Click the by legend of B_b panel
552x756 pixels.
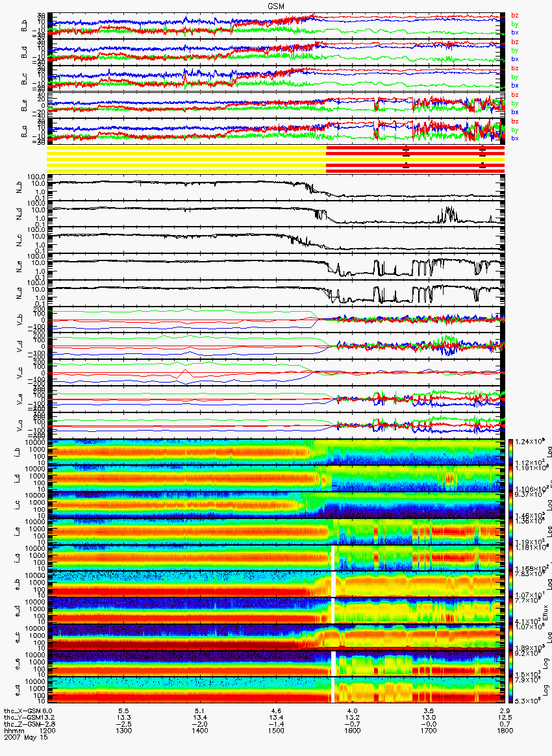click(x=515, y=23)
